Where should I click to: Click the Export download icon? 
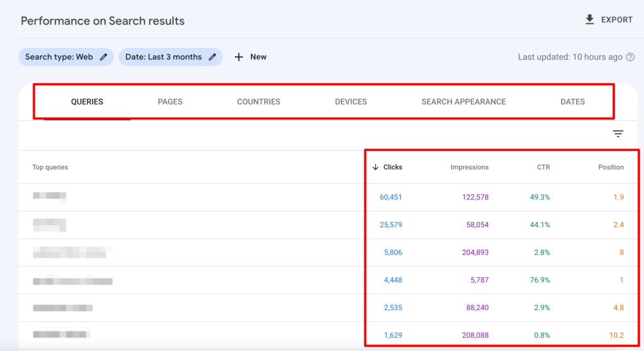(x=589, y=19)
